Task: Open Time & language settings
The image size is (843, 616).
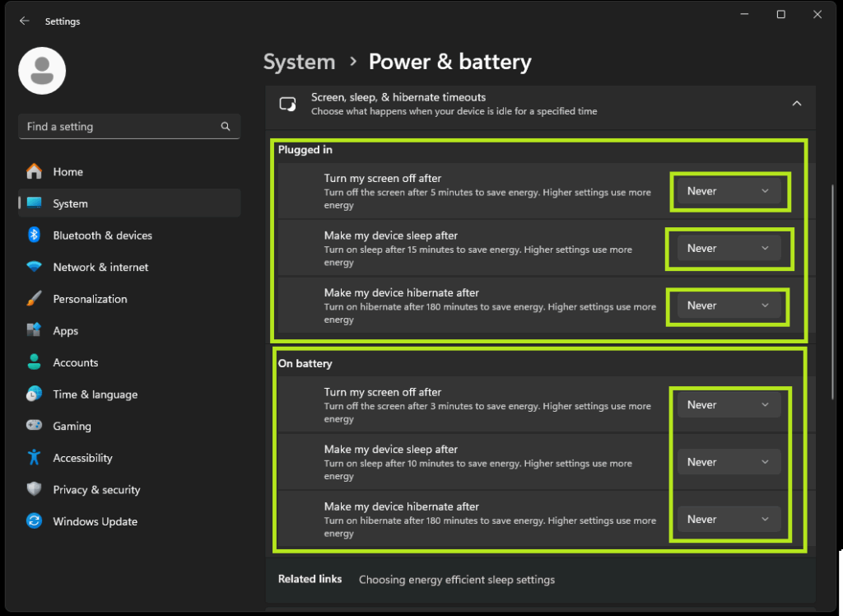Action: coord(129,394)
